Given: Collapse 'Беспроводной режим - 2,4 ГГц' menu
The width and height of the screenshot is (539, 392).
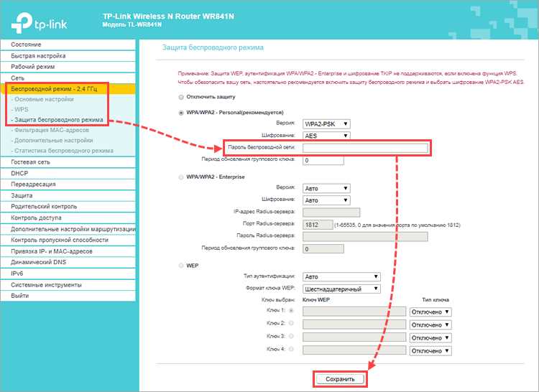Looking at the screenshot, I should 68,89.
